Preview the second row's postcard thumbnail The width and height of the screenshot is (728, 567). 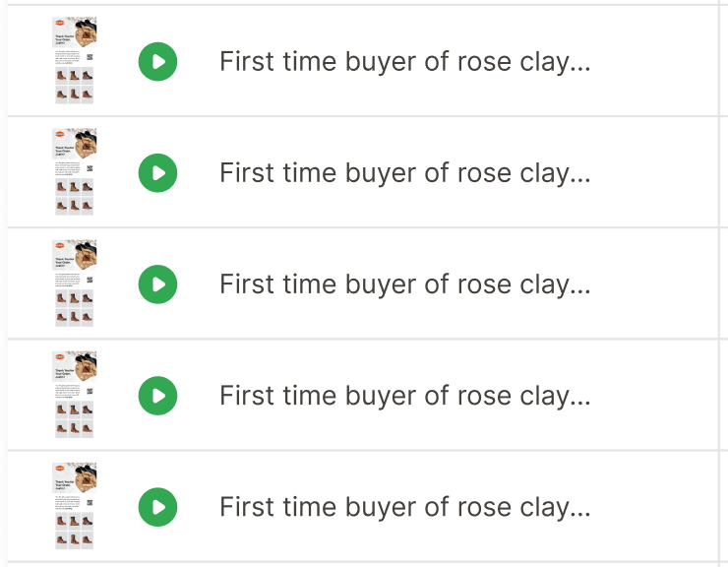coord(75,172)
